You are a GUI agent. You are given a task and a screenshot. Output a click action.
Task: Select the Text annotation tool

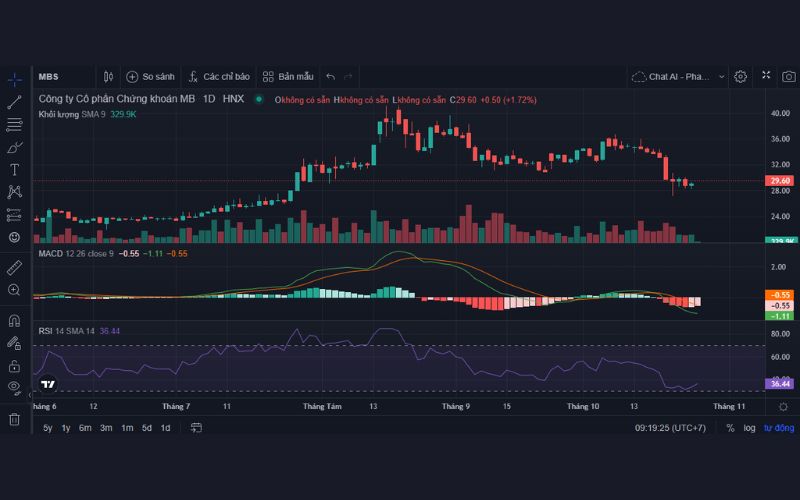tap(14, 169)
